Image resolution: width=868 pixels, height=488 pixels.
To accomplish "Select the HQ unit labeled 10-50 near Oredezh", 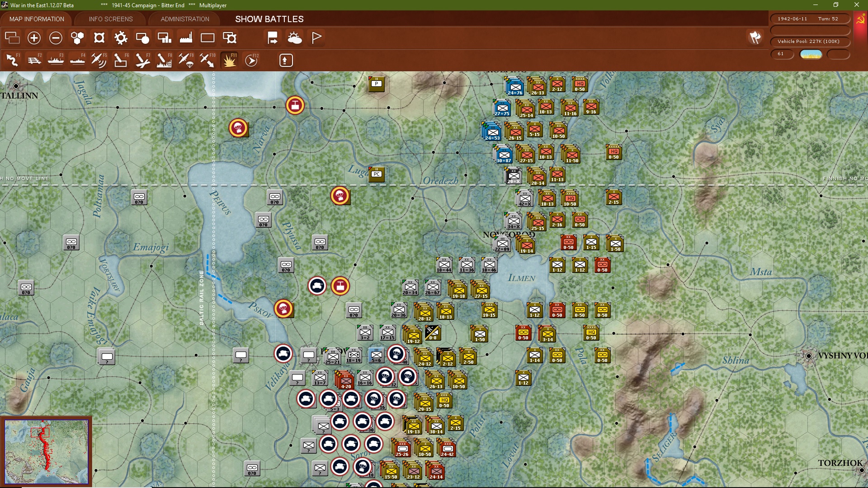I will coord(570,198).
